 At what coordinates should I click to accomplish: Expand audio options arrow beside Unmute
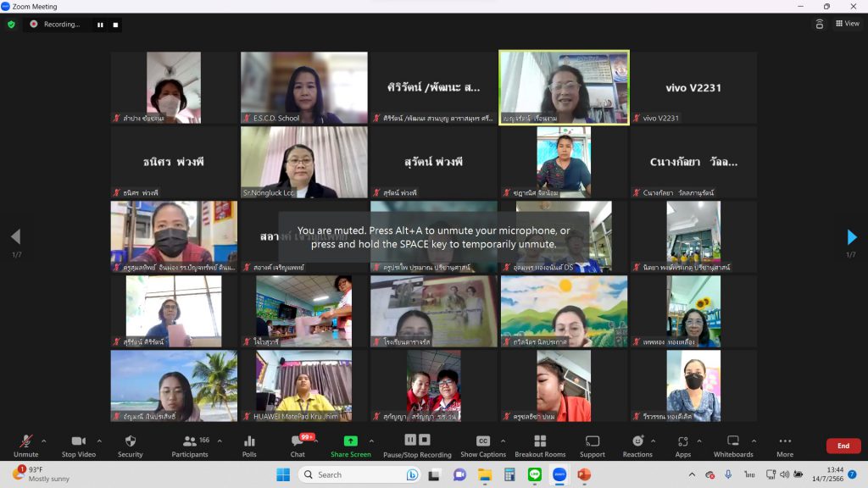coord(44,441)
